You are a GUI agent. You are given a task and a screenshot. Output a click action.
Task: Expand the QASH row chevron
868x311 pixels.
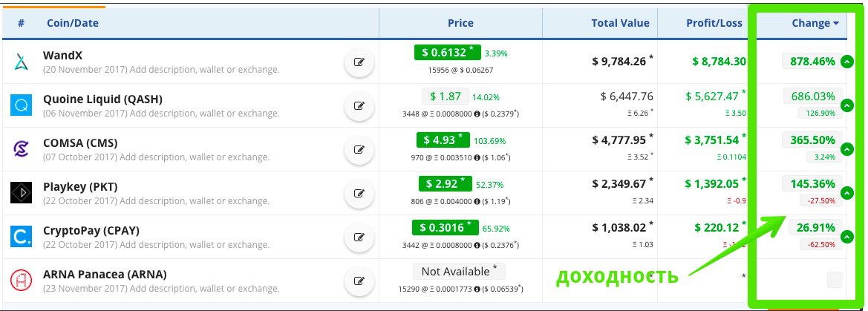pos(847,105)
